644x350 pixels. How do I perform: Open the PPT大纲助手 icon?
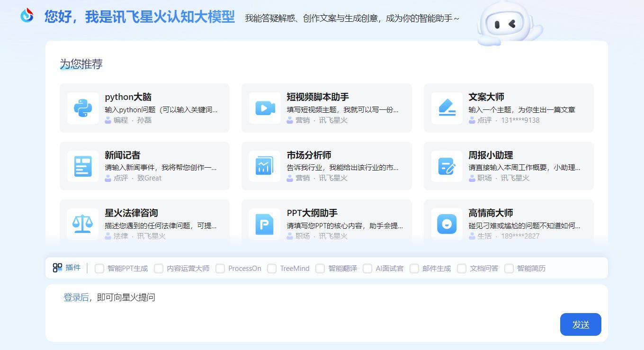tap(264, 223)
